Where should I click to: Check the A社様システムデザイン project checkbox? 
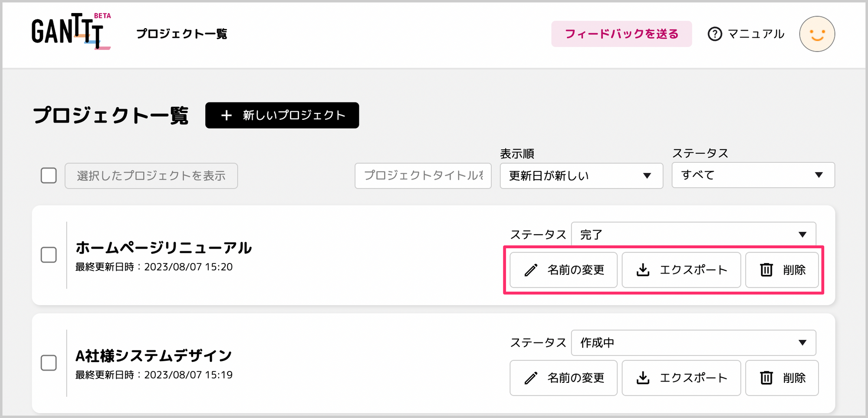pyautogui.click(x=49, y=363)
